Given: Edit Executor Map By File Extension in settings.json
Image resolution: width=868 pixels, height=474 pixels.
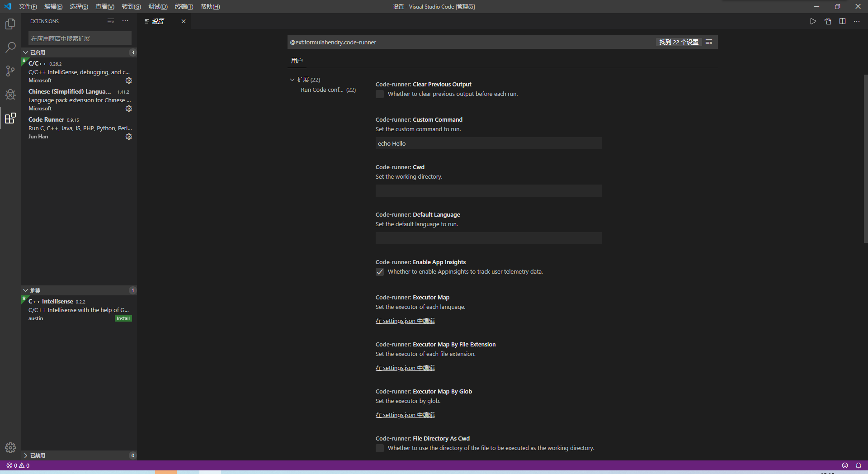Looking at the screenshot, I should pyautogui.click(x=405, y=368).
